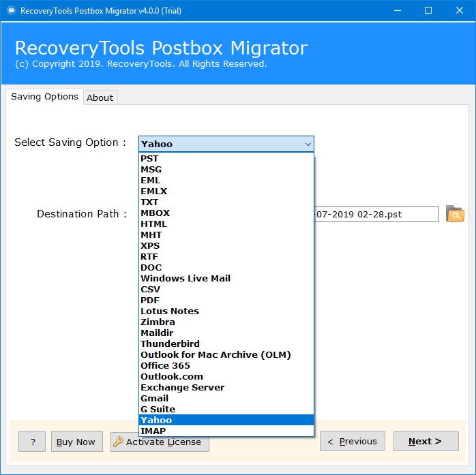Select Windows Live Mail option
The image size is (476, 475).
point(226,279)
